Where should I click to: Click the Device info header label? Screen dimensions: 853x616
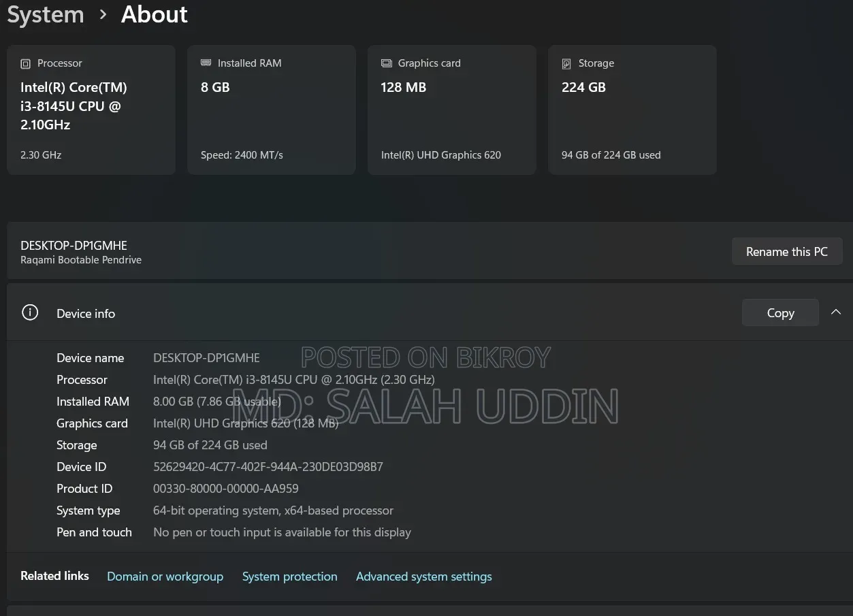point(86,313)
